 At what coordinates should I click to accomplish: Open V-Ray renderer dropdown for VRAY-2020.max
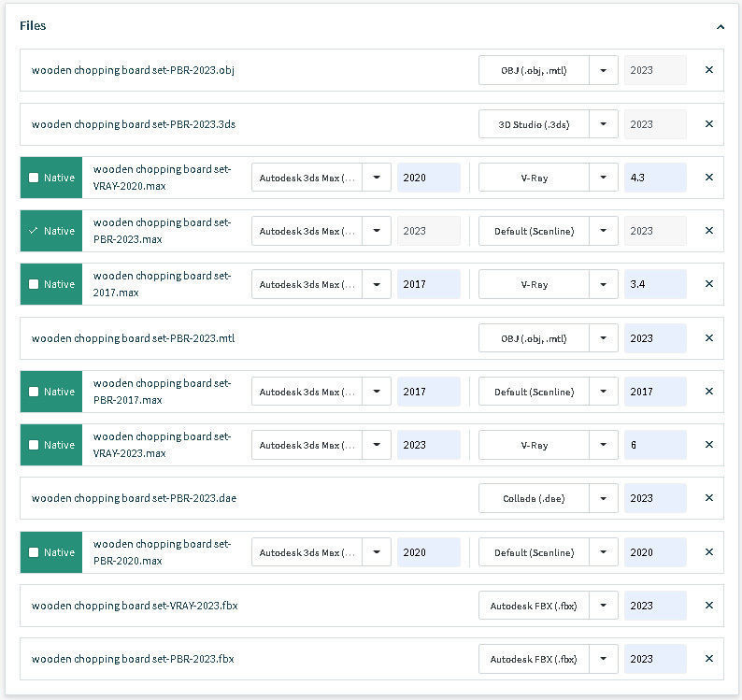pyautogui.click(x=604, y=178)
